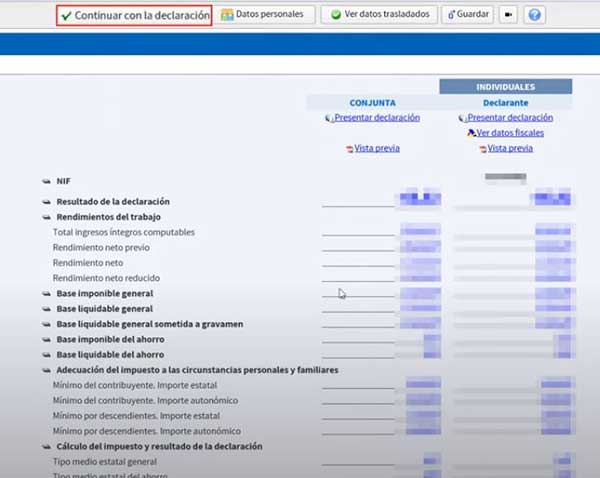This screenshot has width=600, height=478.
Task: Click the PDF icon by CONJUNTA Vista previa
Action: pos(349,149)
